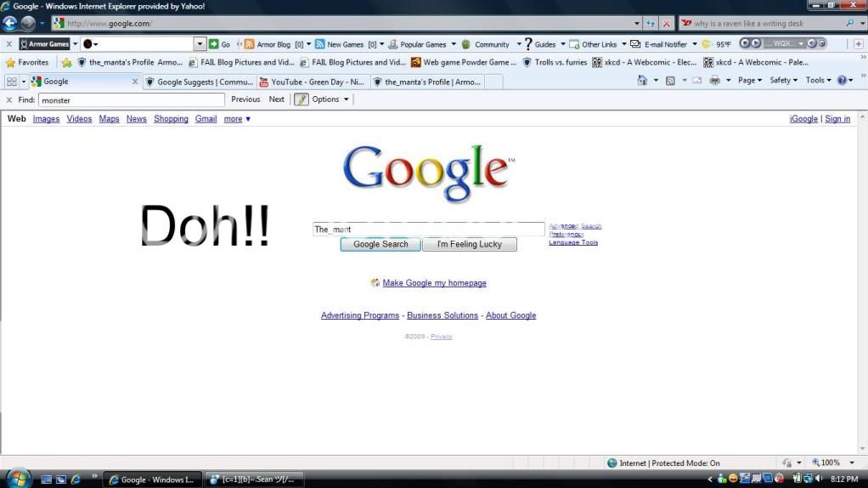Click the radio player play button
Screen dimensions: 868x488
[756, 43]
